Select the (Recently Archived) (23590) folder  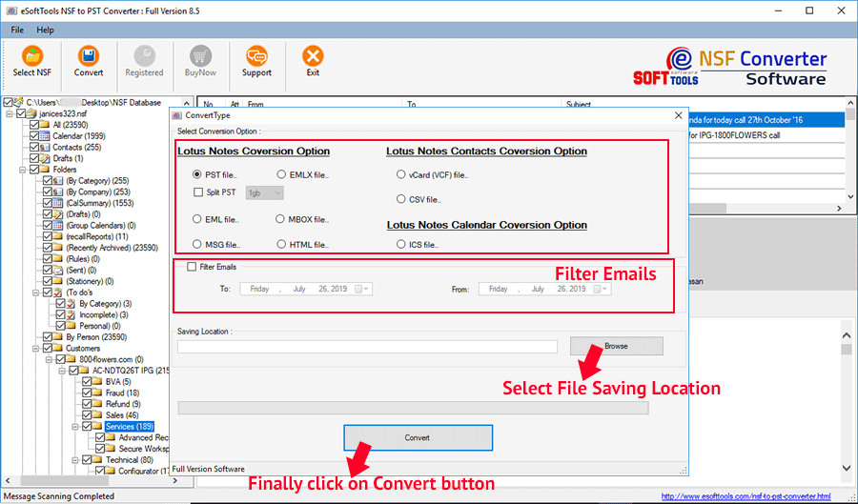(112, 248)
